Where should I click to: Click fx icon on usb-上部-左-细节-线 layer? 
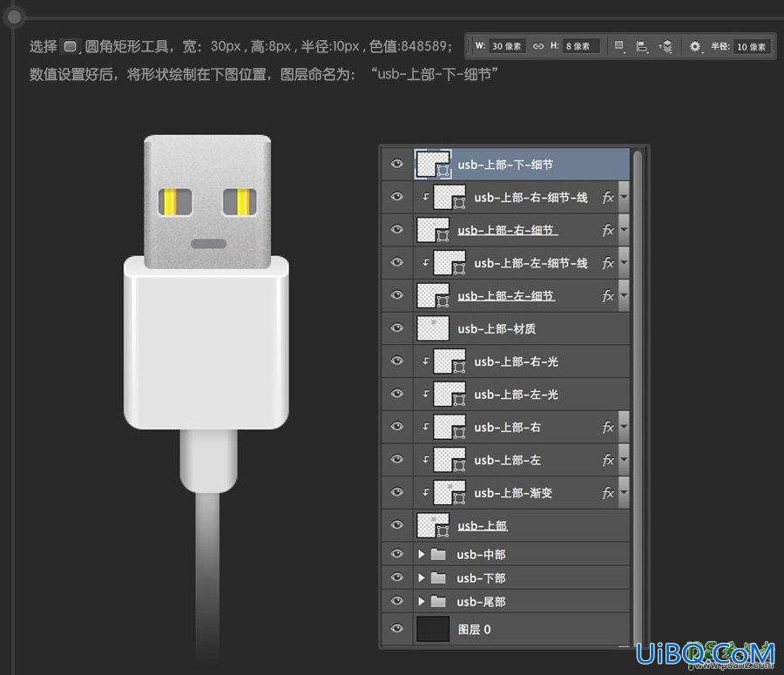click(608, 263)
